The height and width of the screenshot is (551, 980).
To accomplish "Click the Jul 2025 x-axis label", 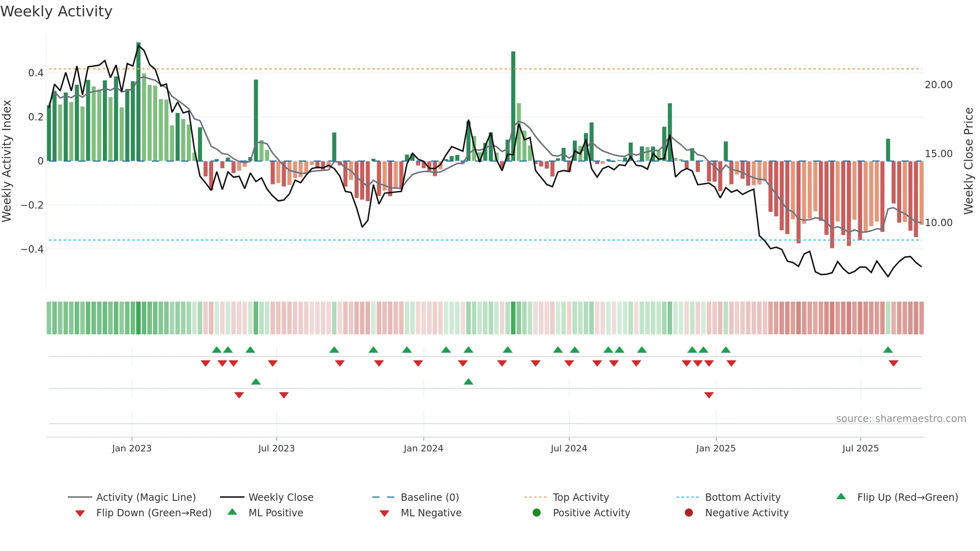I will [x=860, y=448].
